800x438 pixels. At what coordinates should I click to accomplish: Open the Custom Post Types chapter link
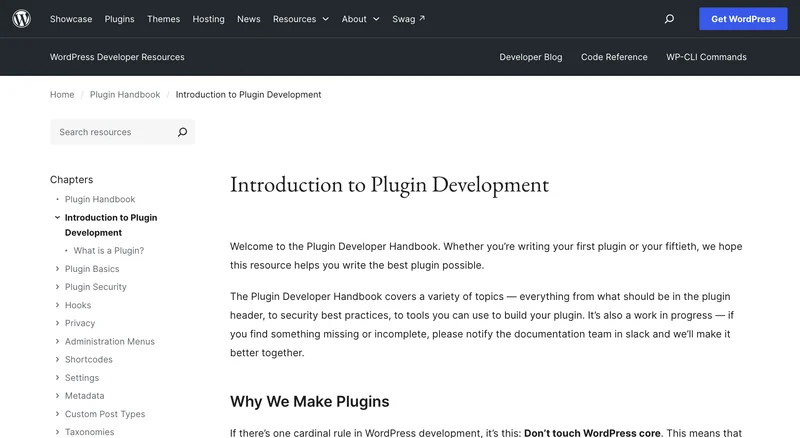point(105,414)
